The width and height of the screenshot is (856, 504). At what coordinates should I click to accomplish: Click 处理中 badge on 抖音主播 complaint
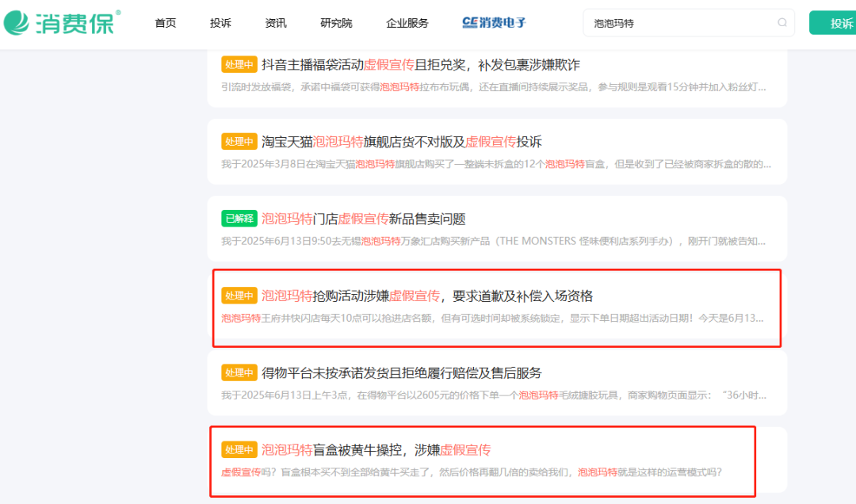click(x=239, y=64)
